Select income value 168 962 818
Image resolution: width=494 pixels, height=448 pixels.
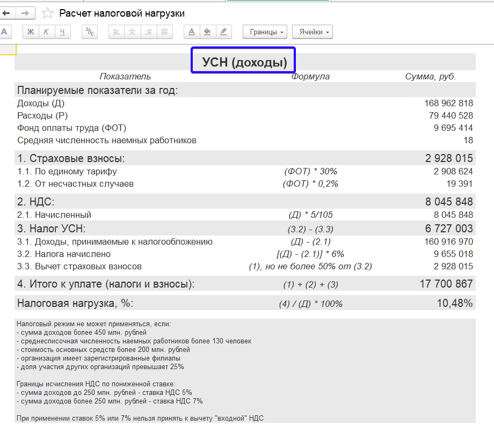(449, 103)
